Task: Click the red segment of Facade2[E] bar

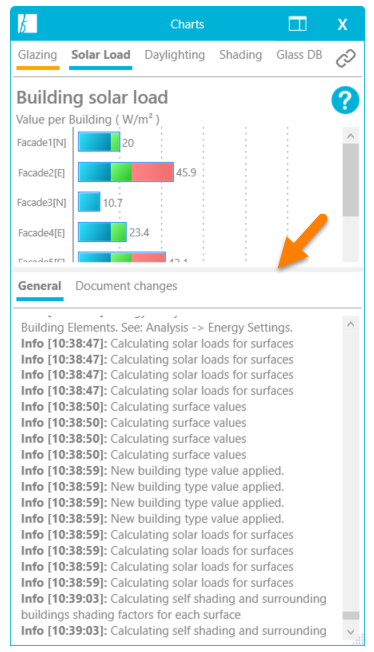Action: tap(152, 172)
